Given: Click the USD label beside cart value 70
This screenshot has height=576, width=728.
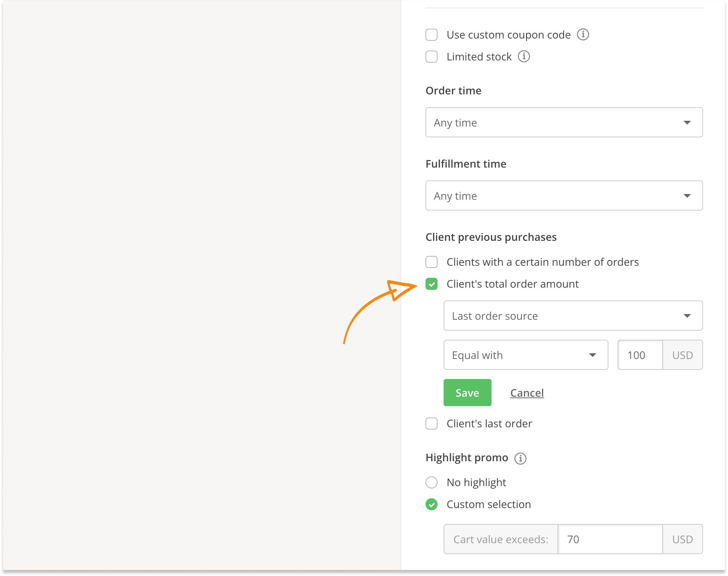Looking at the screenshot, I should click(x=682, y=539).
